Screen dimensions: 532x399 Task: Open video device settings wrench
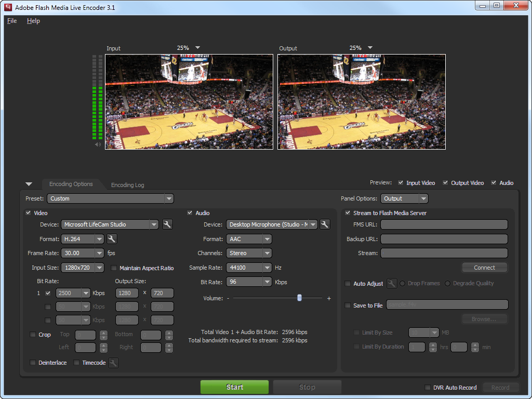[167, 224]
